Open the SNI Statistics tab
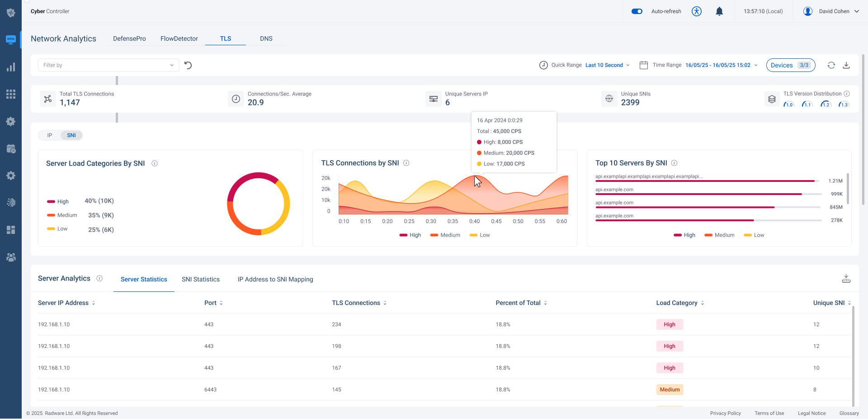The width and height of the screenshot is (868, 419). pos(201,279)
